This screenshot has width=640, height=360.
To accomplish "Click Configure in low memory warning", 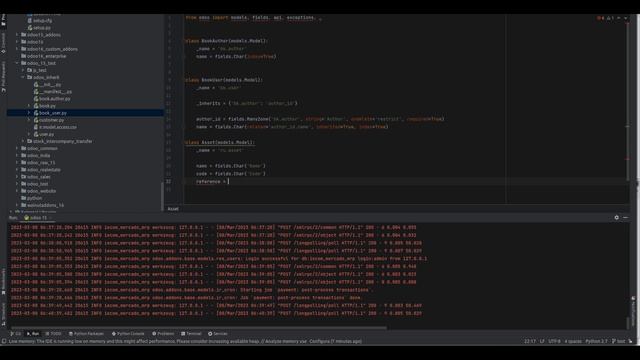I will point(320,341).
